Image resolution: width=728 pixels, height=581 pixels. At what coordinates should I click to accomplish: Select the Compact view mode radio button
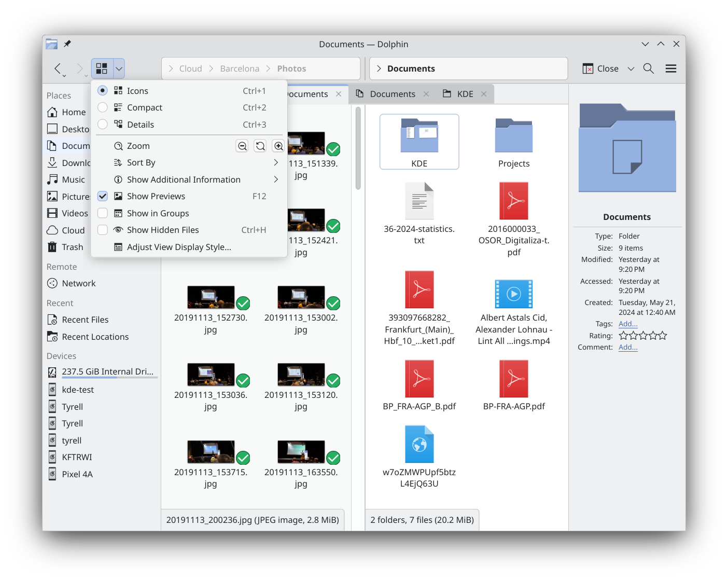(103, 107)
